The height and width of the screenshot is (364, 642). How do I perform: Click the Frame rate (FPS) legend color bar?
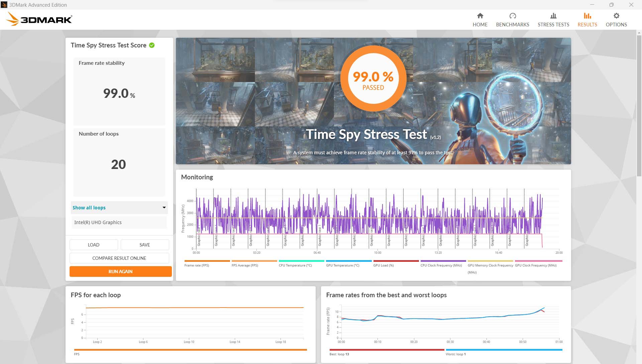[207, 261]
